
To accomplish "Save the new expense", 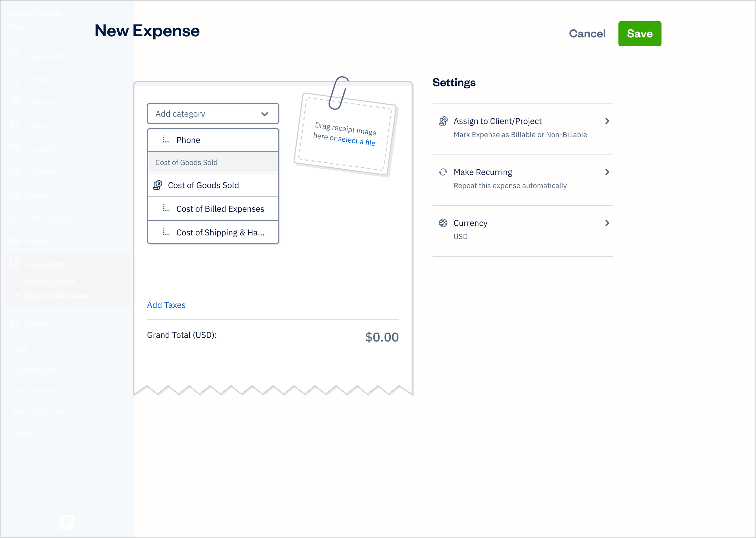I will tap(639, 33).
